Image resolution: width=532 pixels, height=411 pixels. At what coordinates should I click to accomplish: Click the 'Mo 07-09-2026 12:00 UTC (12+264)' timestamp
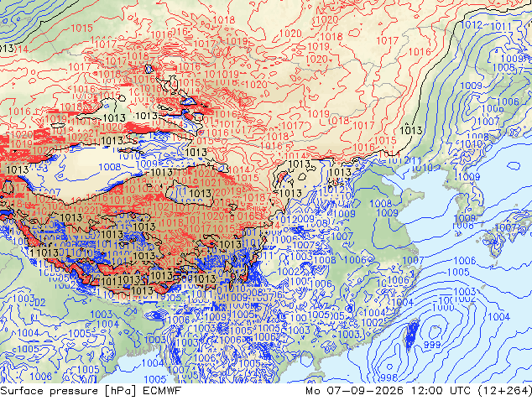[x=419, y=391]
